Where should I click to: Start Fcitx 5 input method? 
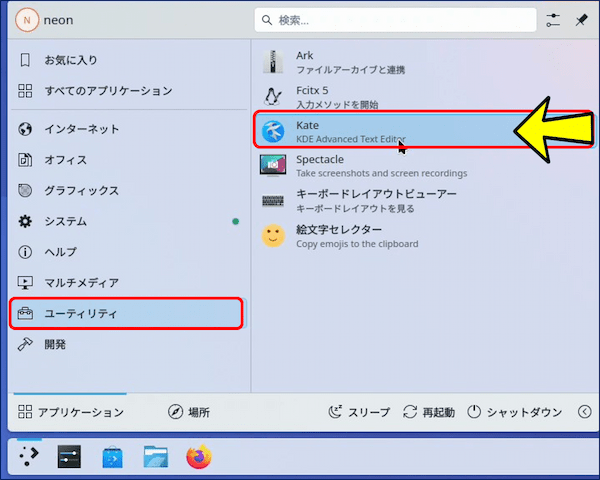click(380, 96)
